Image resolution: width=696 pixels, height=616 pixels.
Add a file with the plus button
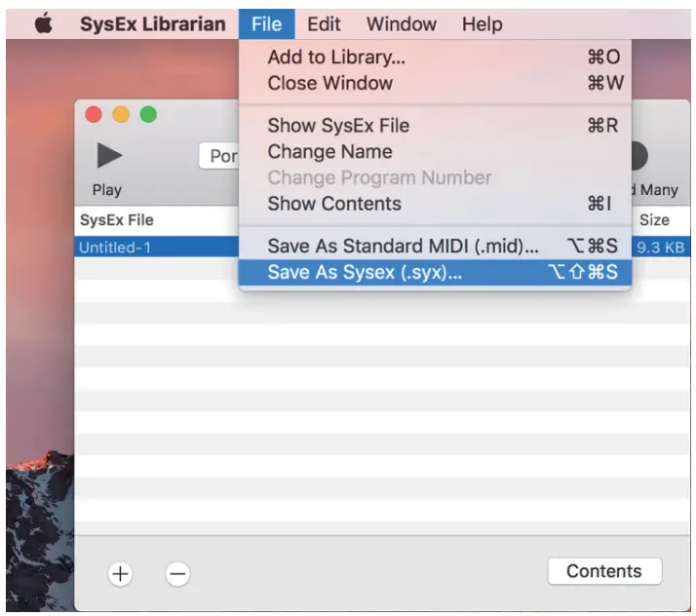coord(120,574)
